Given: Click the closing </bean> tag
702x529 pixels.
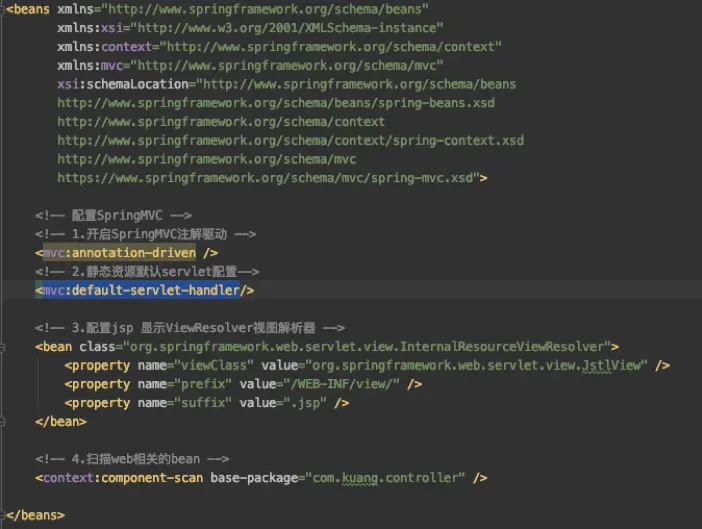Looking at the screenshot, I should [x=61, y=422].
